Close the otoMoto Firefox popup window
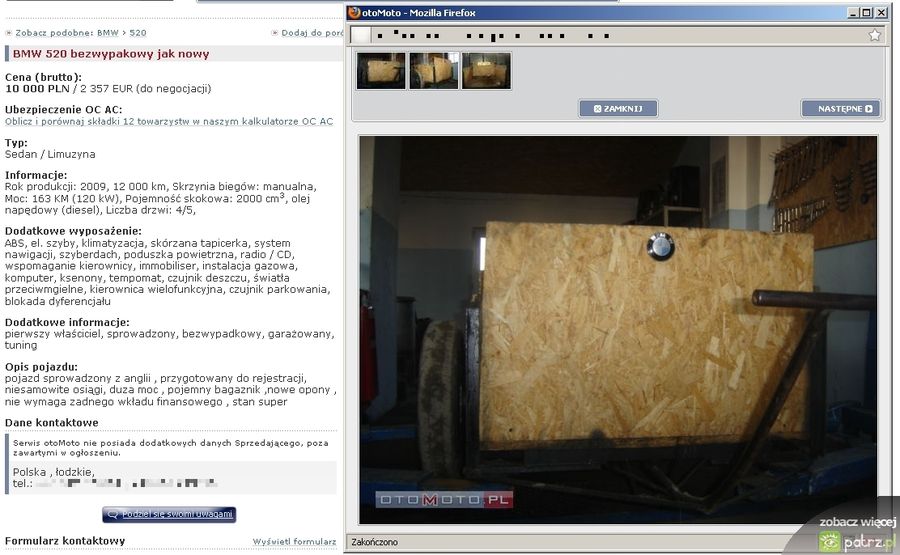Screen dimensions: 900x555 [x=880, y=13]
